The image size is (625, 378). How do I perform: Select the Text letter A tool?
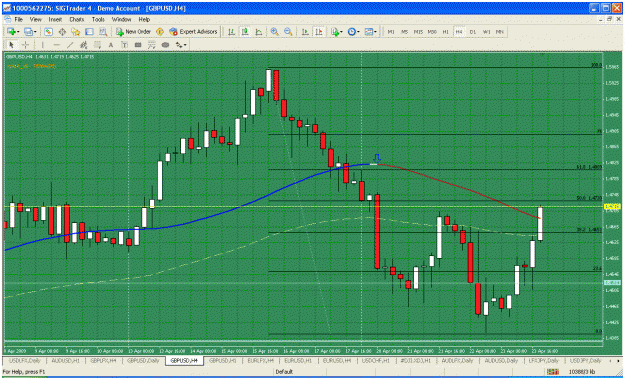pos(111,45)
